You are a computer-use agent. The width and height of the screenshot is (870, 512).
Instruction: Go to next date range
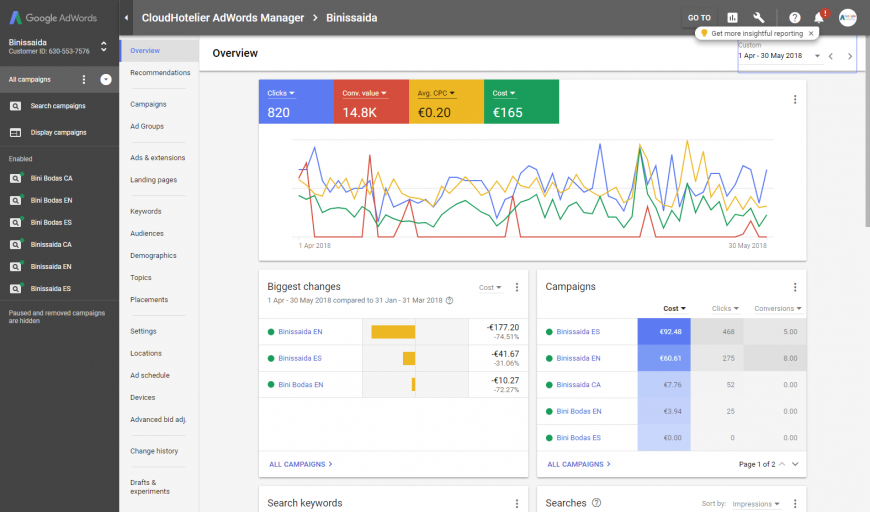(x=849, y=56)
